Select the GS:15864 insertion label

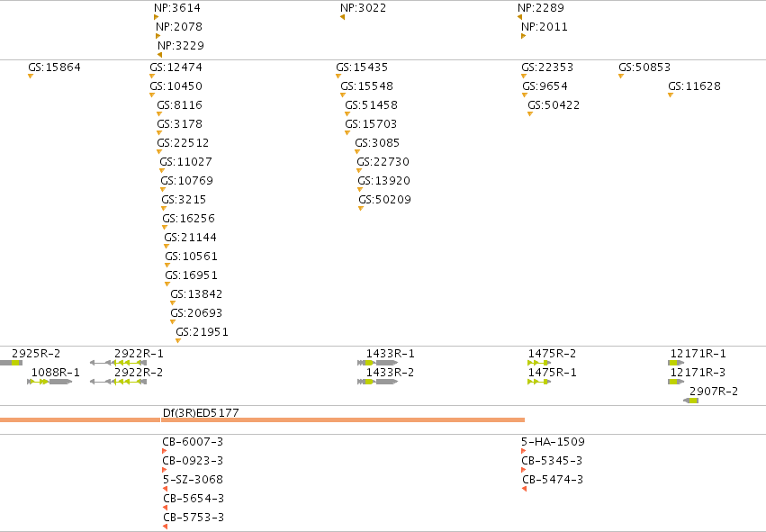click(54, 67)
